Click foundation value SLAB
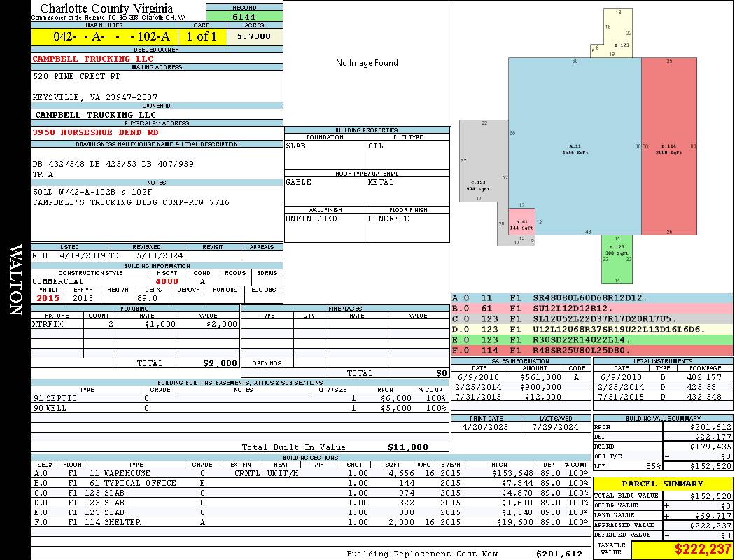 click(296, 146)
